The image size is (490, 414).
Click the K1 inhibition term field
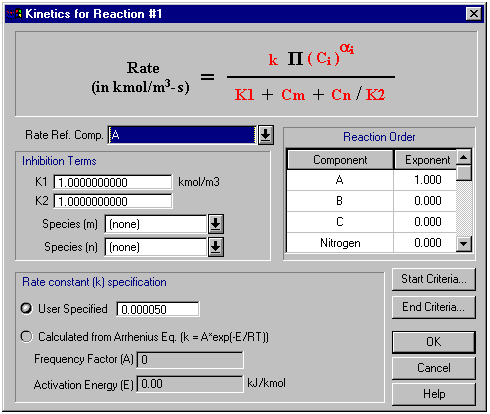click(x=113, y=182)
